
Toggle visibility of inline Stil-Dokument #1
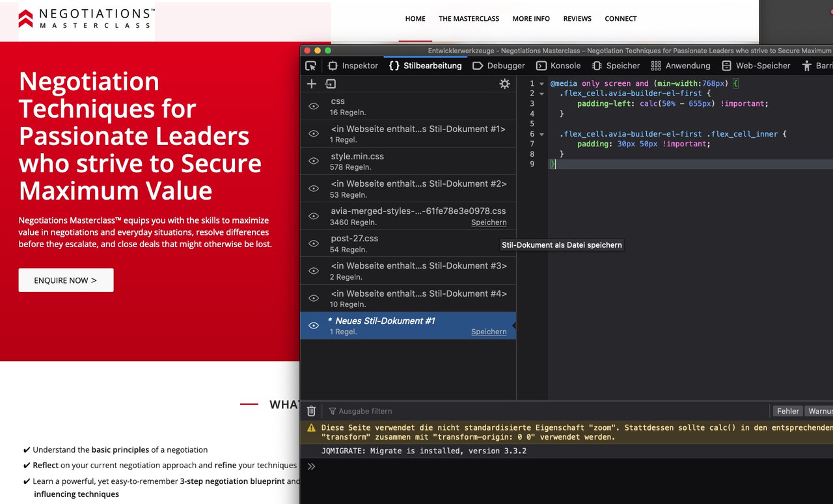pyautogui.click(x=314, y=133)
